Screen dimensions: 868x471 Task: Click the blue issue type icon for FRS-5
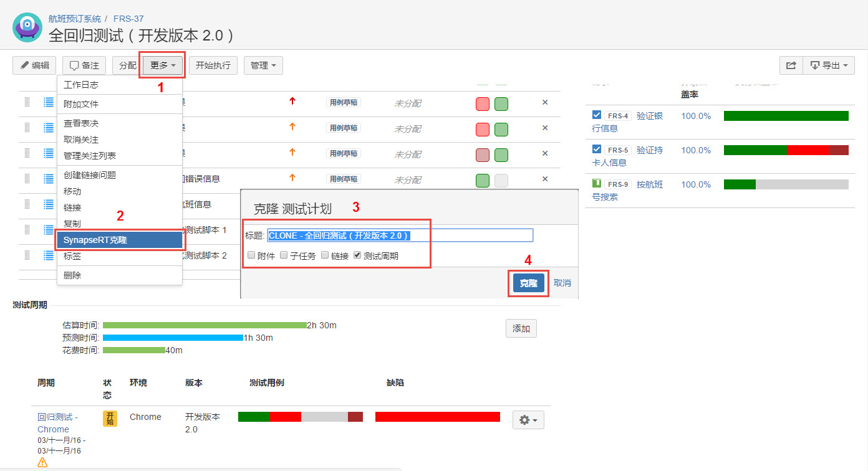click(597, 150)
